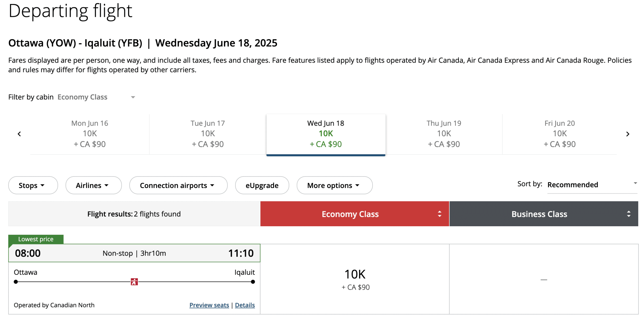
Task: Toggle the eUpgrade filter
Action: [262, 186]
